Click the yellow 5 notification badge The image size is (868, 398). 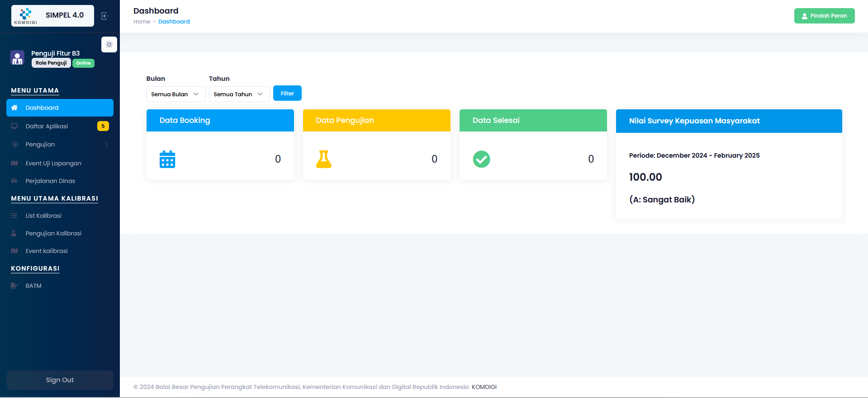tap(103, 126)
